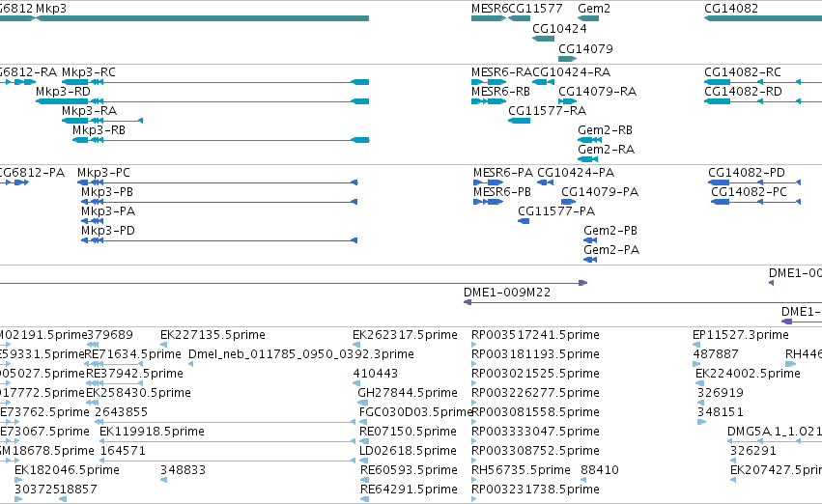Select the RP003517241.5prime EST label
This screenshot has width=822, height=504.
(535, 335)
